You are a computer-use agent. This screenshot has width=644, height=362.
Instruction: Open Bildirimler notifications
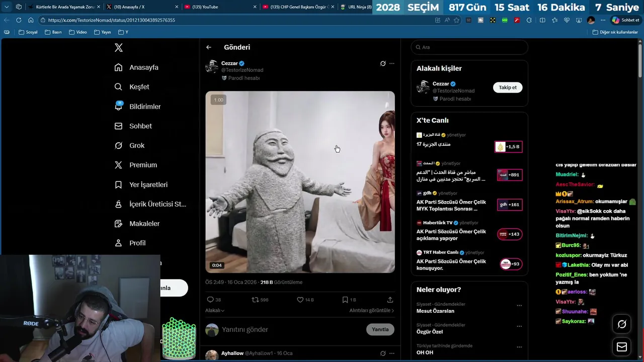point(137,107)
